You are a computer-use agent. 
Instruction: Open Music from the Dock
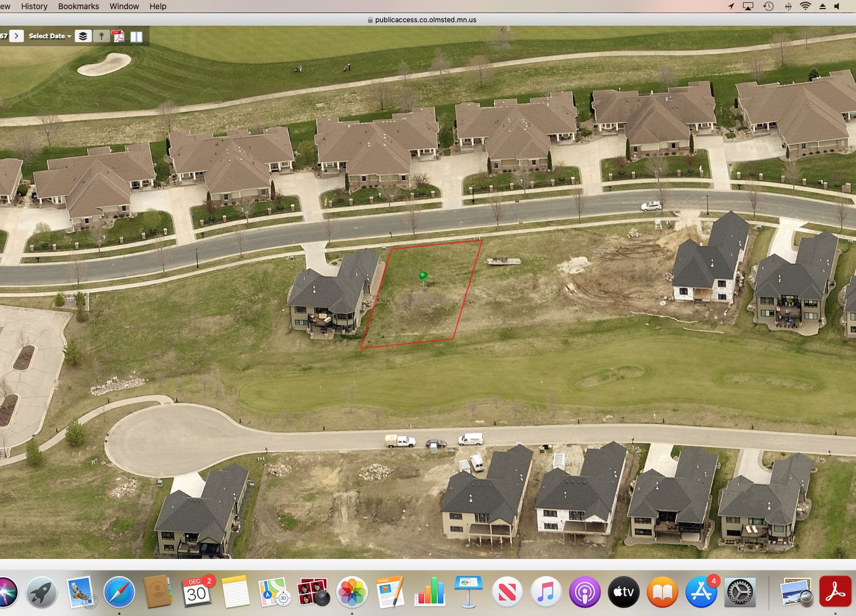[546, 592]
